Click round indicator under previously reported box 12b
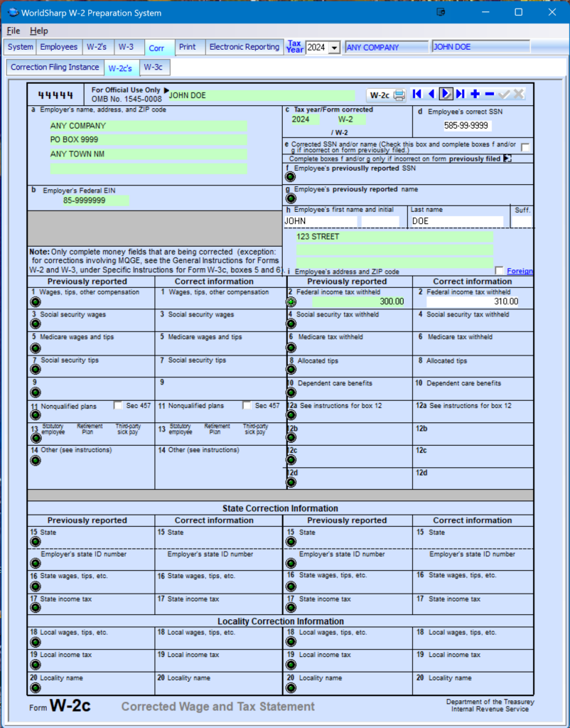 (x=291, y=437)
